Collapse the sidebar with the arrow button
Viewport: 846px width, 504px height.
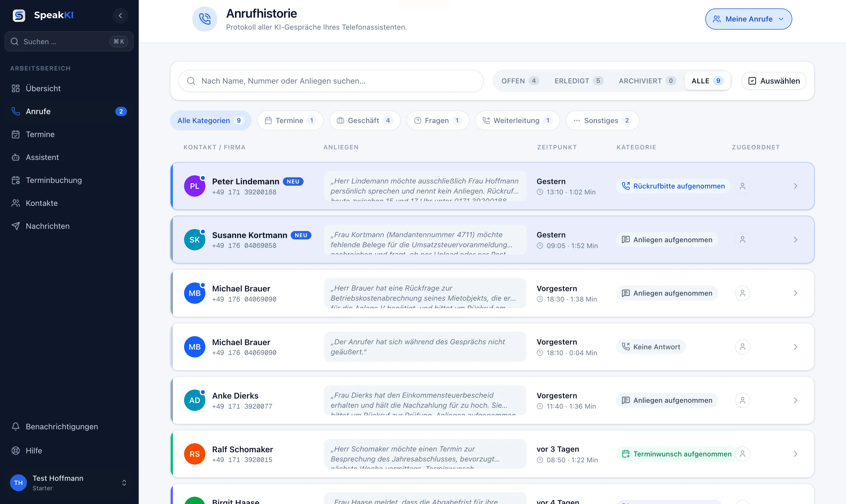pyautogui.click(x=120, y=16)
